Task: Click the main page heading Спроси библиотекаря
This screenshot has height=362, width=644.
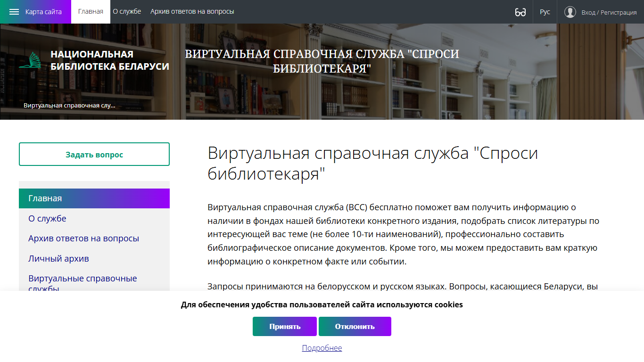Action: point(373,164)
